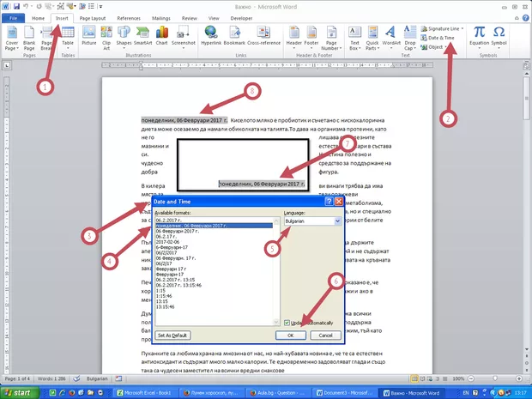Click the zoom slider handle in the status bar
Screen dimensions: 532x399
tap(495, 378)
